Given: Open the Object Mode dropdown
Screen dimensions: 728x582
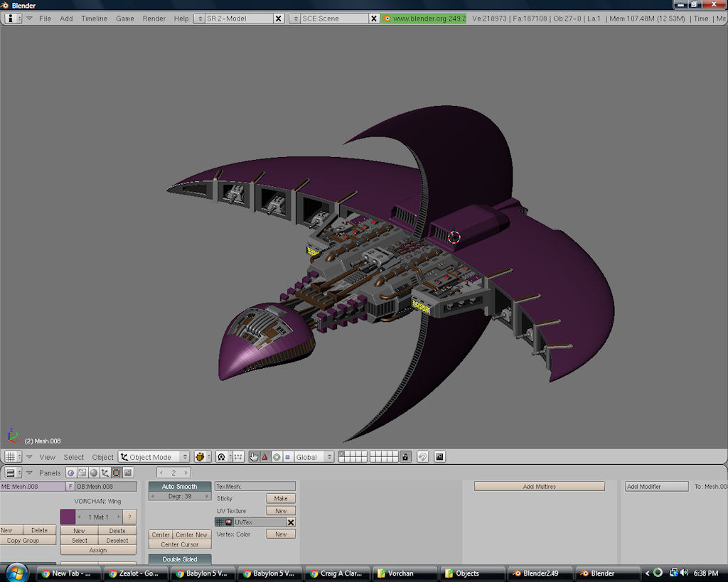Looking at the screenshot, I should 154,457.
